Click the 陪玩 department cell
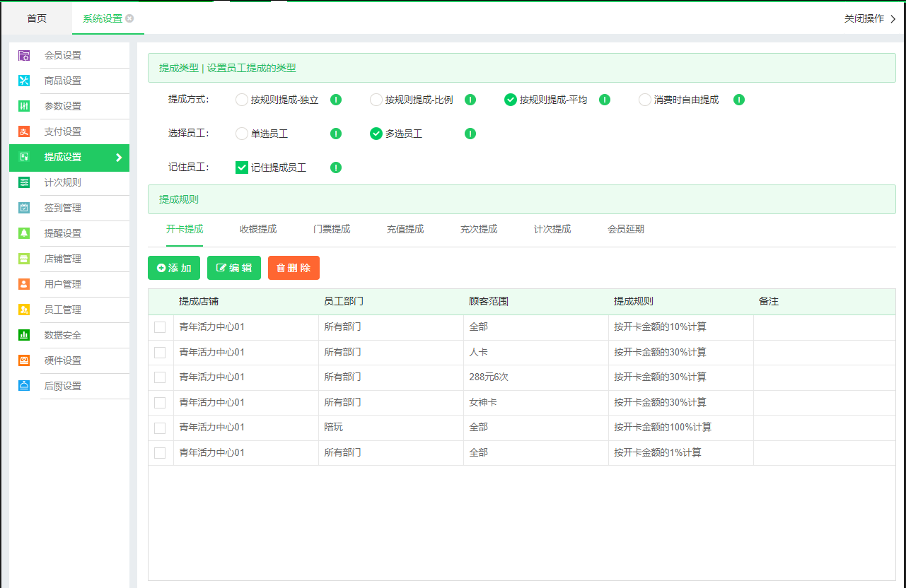 (391, 428)
